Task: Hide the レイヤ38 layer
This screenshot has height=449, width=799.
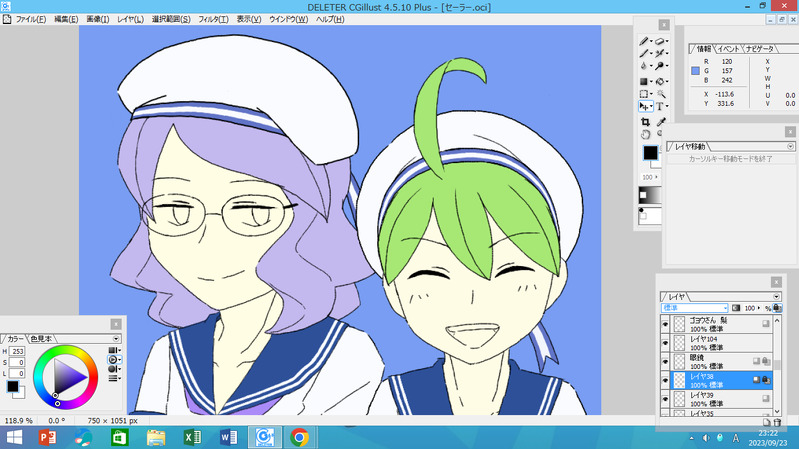Action: (x=665, y=381)
